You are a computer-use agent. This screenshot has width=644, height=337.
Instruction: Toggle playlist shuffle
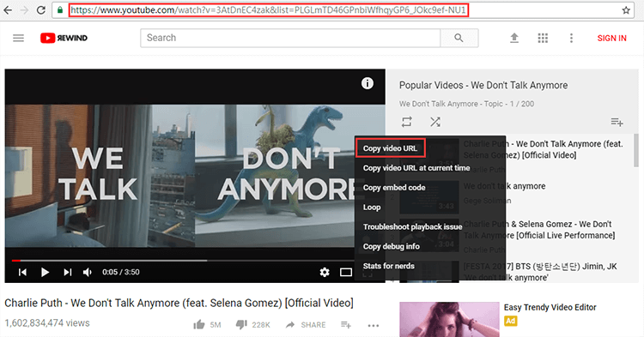pos(435,122)
